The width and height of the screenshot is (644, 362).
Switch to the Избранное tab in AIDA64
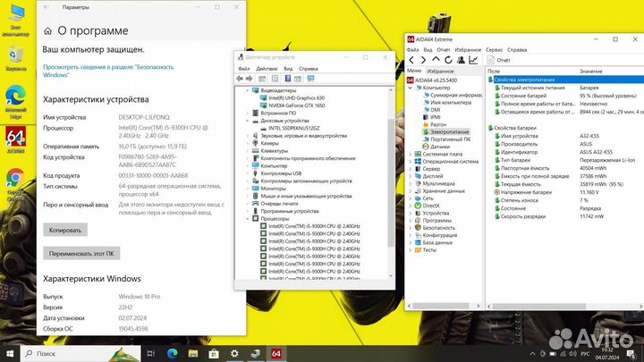439,70
